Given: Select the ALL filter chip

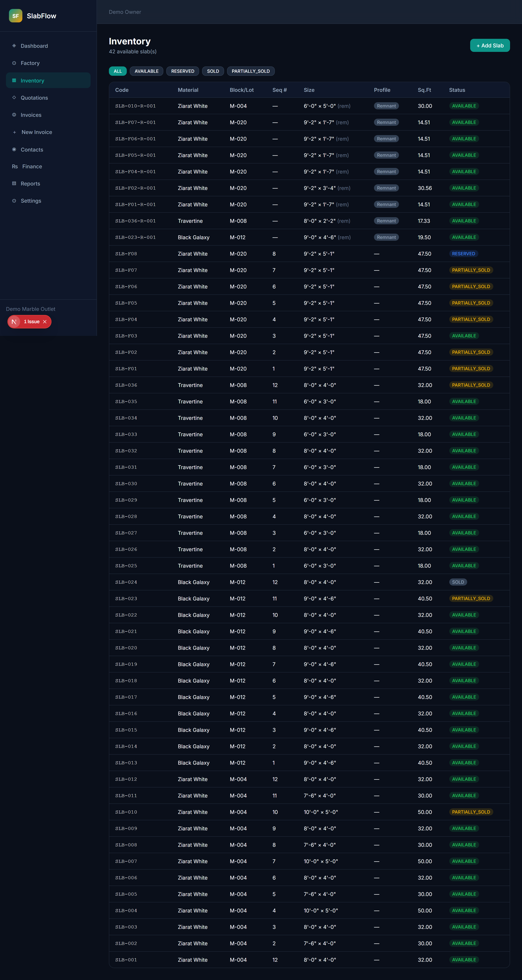Looking at the screenshot, I should pos(118,71).
